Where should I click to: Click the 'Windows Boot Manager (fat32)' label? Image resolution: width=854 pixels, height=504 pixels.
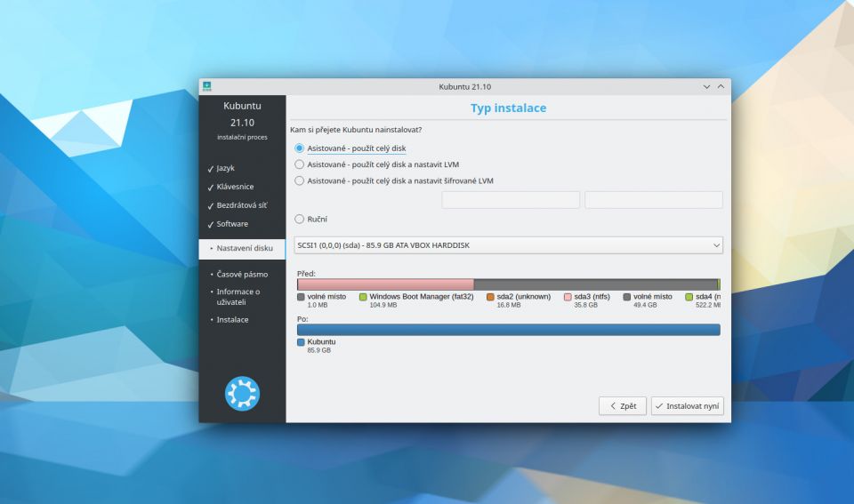(x=422, y=297)
